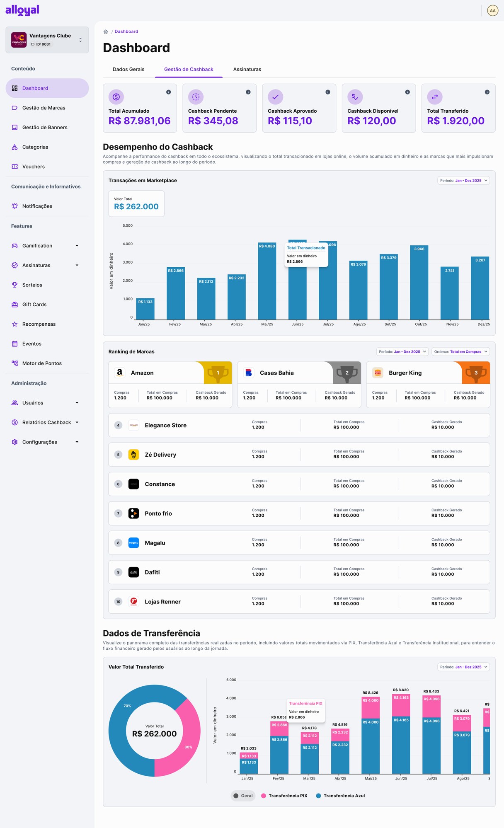Toggle Transferência Azul legend item
The width and height of the screenshot is (504, 828).
[x=340, y=796]
